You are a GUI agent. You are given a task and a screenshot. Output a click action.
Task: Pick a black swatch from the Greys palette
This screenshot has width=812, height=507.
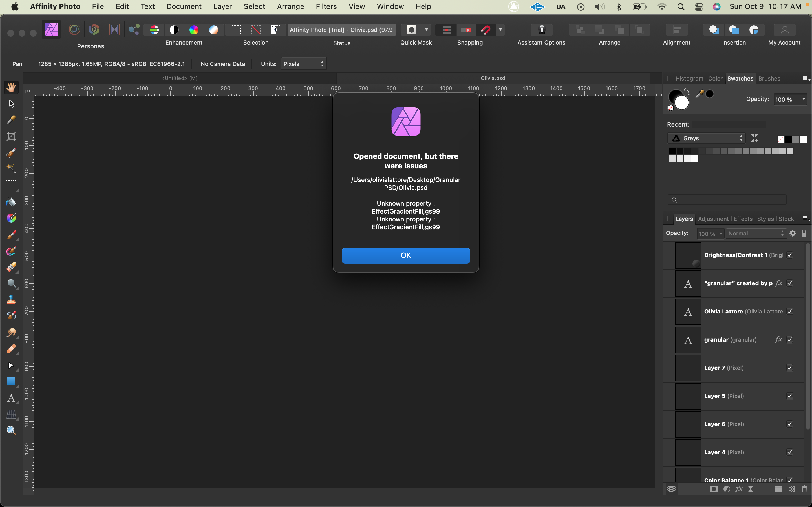point(673,151)
